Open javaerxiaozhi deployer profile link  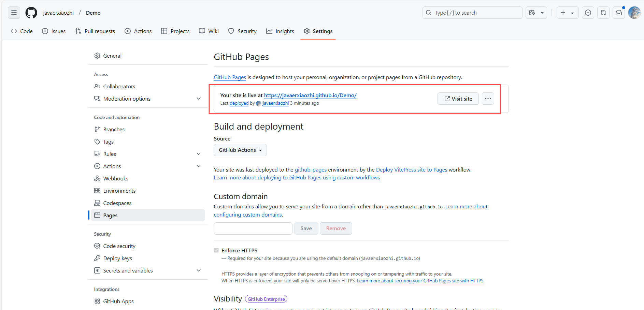click(275, 103)
